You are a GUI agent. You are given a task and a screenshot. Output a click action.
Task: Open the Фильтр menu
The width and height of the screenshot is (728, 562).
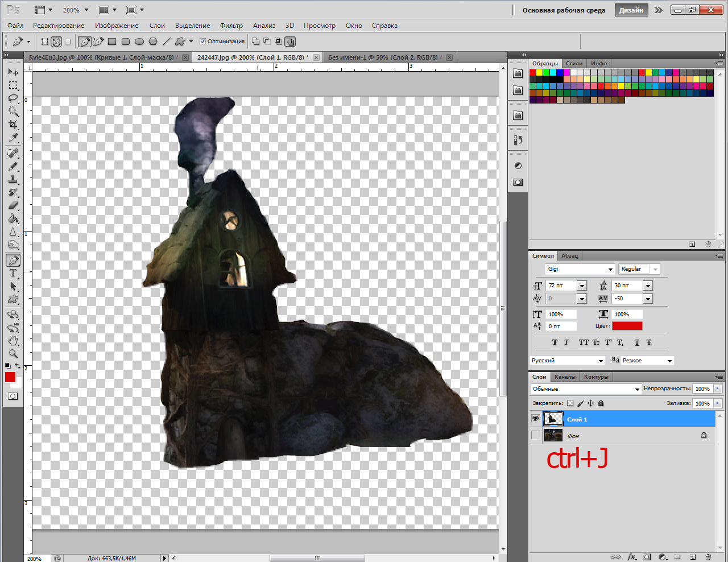pos(231,26)
